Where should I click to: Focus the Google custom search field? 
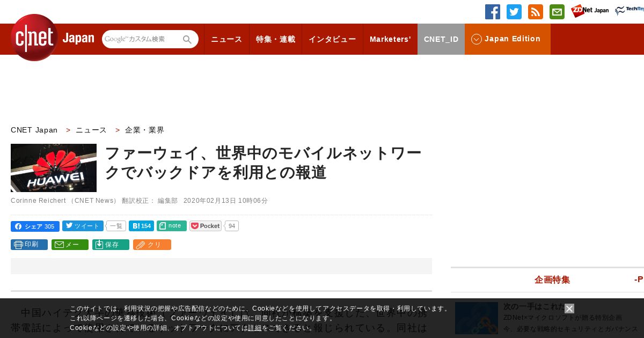point(141,39)
